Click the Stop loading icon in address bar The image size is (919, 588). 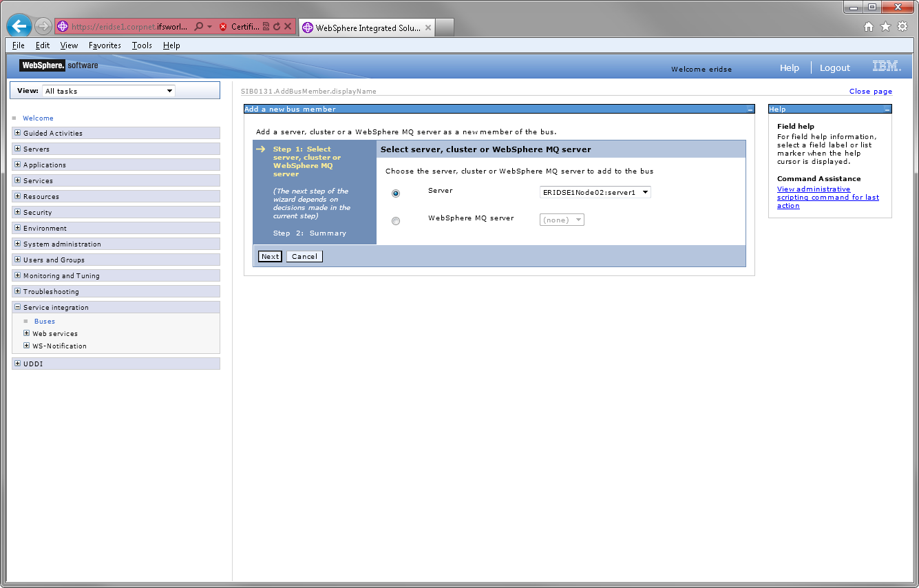[288, 26]
